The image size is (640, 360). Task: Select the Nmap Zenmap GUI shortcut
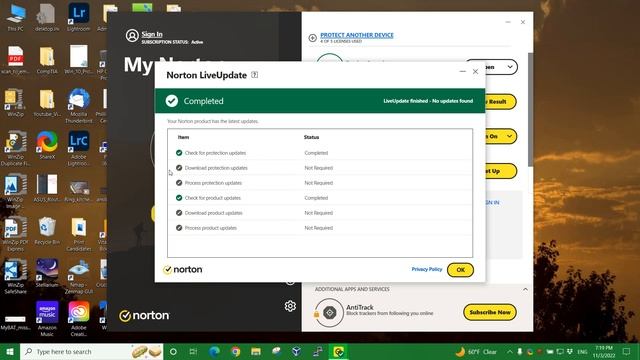[x=79, y=277]
